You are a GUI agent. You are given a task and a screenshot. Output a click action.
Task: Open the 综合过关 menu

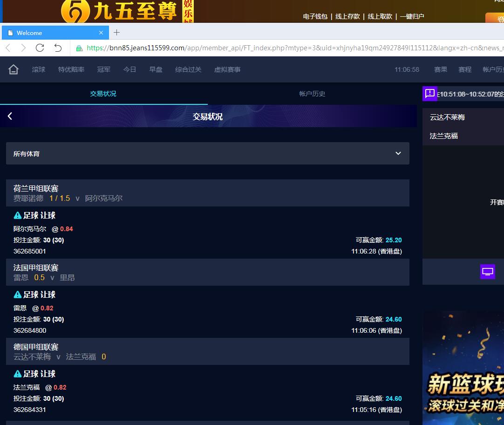[x=188, y=69]
